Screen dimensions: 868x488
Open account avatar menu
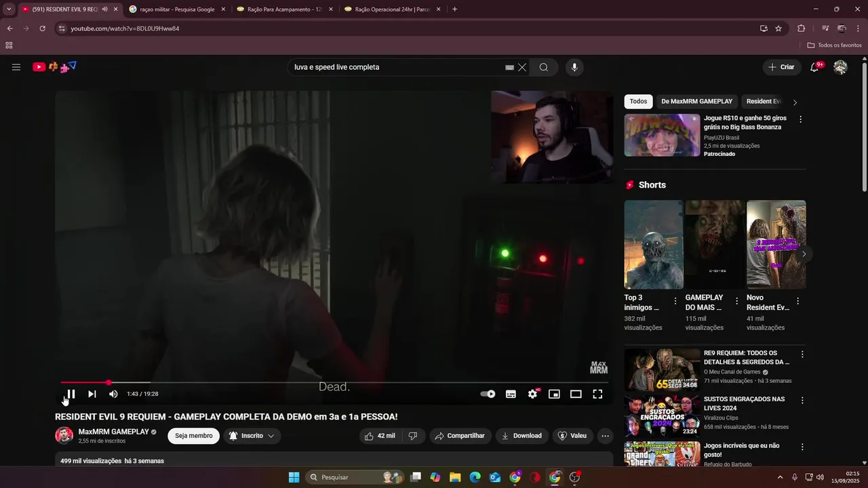[840, 67]
